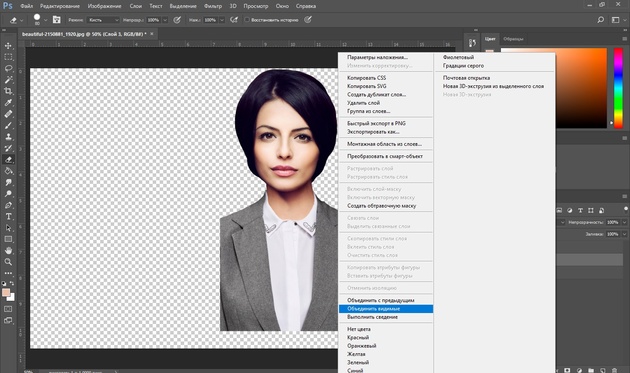Open the History panel icon beside Color panel

coord(472,43)
